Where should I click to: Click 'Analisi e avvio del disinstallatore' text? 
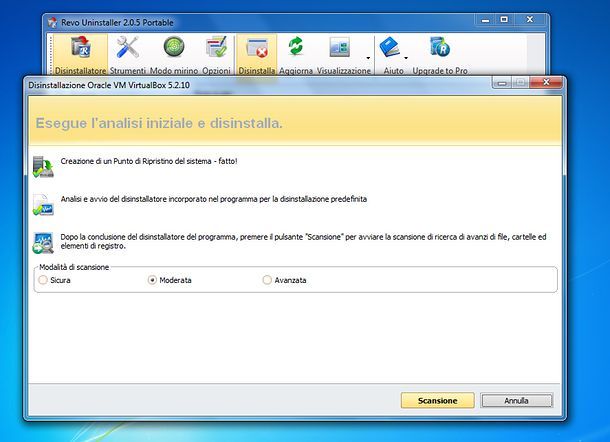click(x=214, y=199)
